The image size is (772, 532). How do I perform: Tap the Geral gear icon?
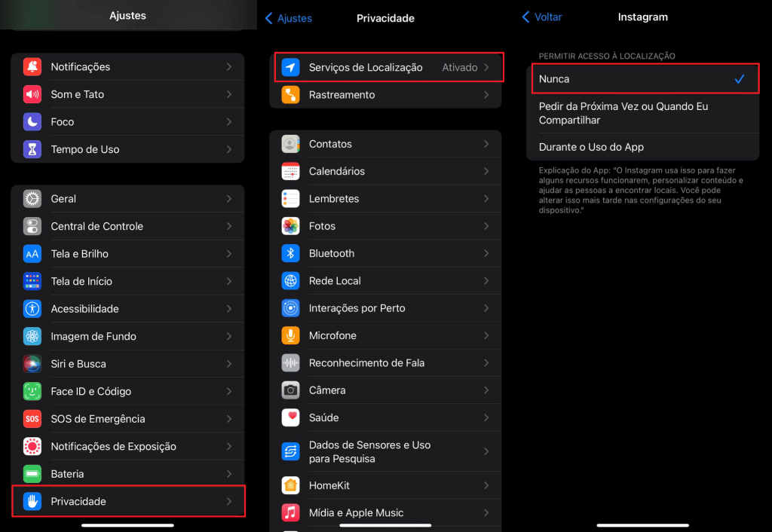click(x=32, y=199)
